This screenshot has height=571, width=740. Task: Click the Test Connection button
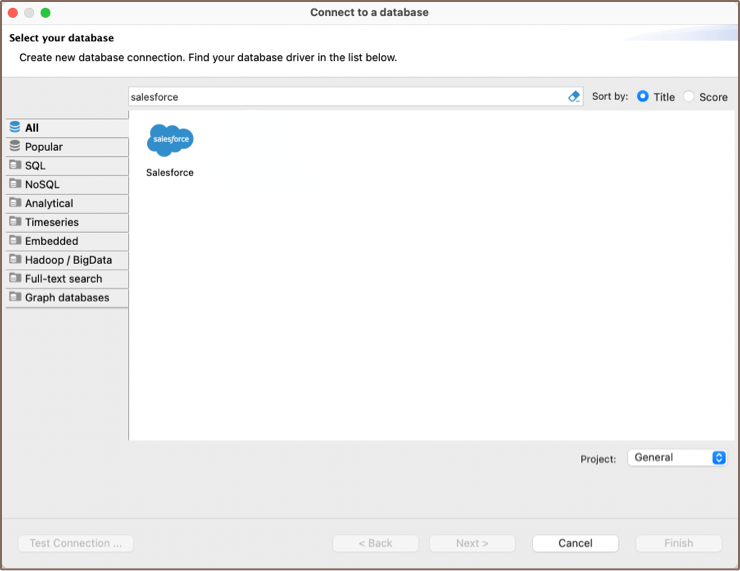76,543
